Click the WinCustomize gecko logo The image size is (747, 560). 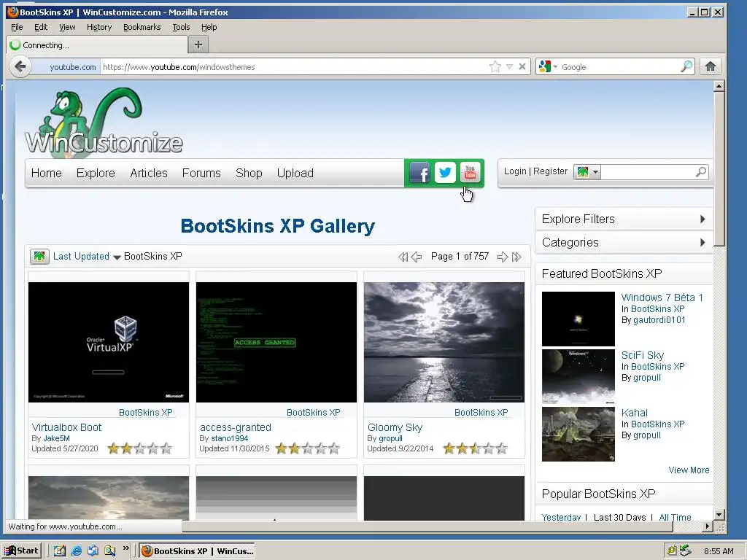[x=104, y=122]
